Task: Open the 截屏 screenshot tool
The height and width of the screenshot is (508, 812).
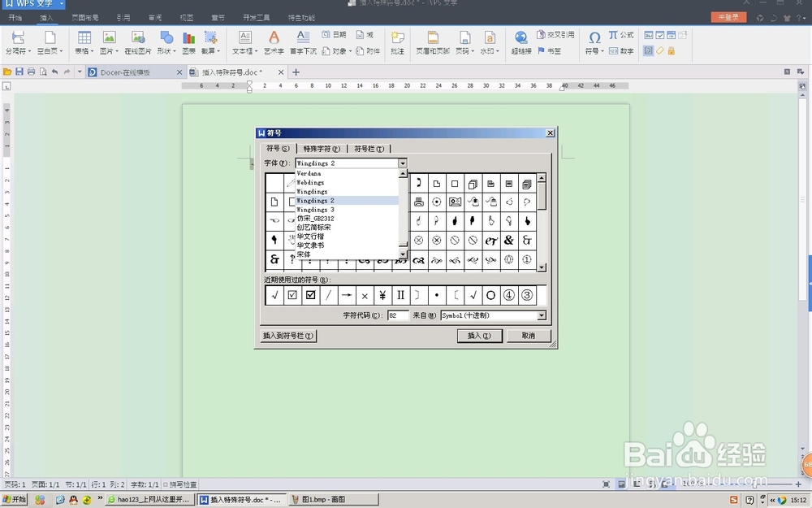Action: [x=210, y=42]
